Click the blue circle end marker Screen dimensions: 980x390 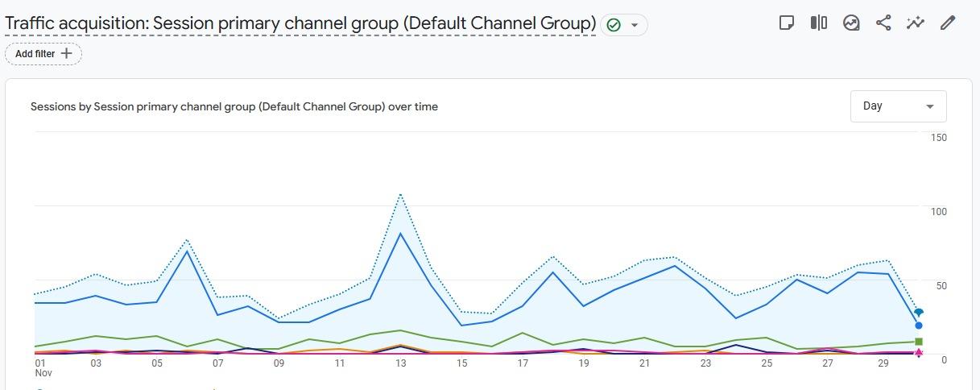pyautogui.click(x=919, y=326)
